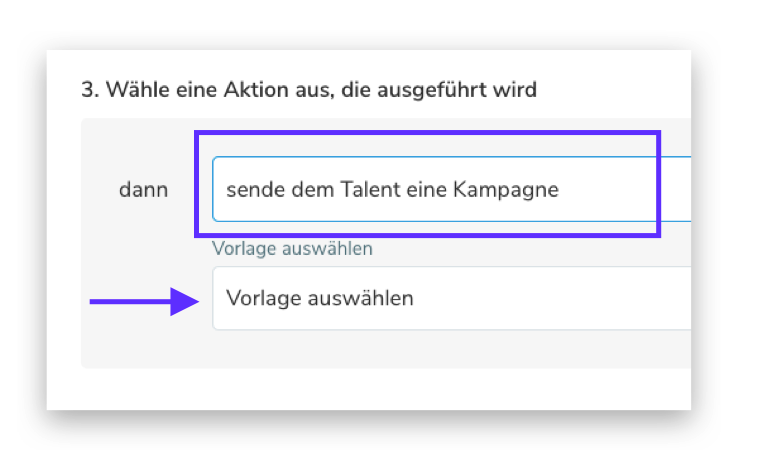
Task: Click the purple arrowhead tip
Action: [x=196, y=300]
